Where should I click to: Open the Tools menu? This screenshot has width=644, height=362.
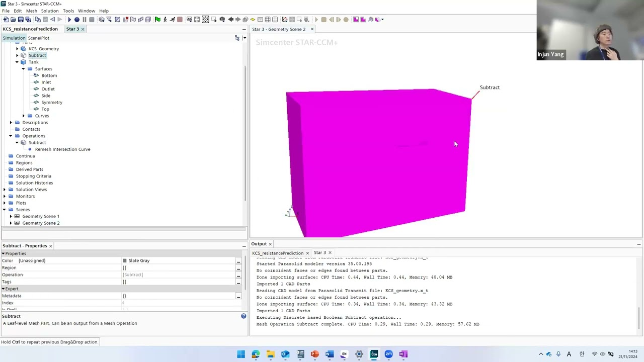68,11
